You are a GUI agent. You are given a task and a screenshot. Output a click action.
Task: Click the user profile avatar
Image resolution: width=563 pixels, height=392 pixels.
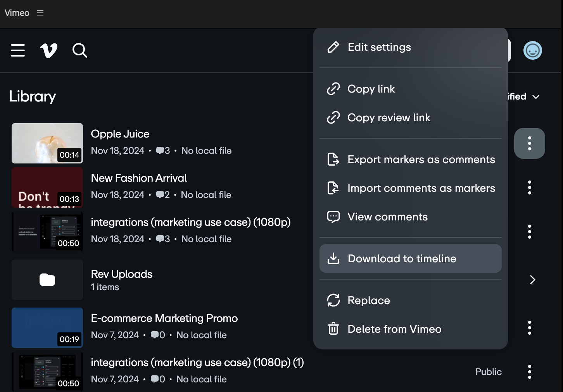[x=532, y=50]
